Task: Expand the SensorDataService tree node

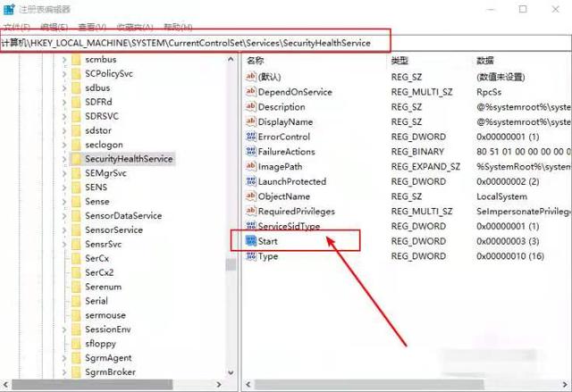Action: pos(64,216)
